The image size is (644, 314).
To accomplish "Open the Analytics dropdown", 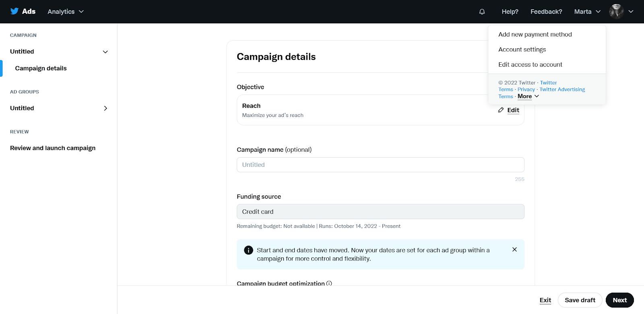I will coord(66,12).
